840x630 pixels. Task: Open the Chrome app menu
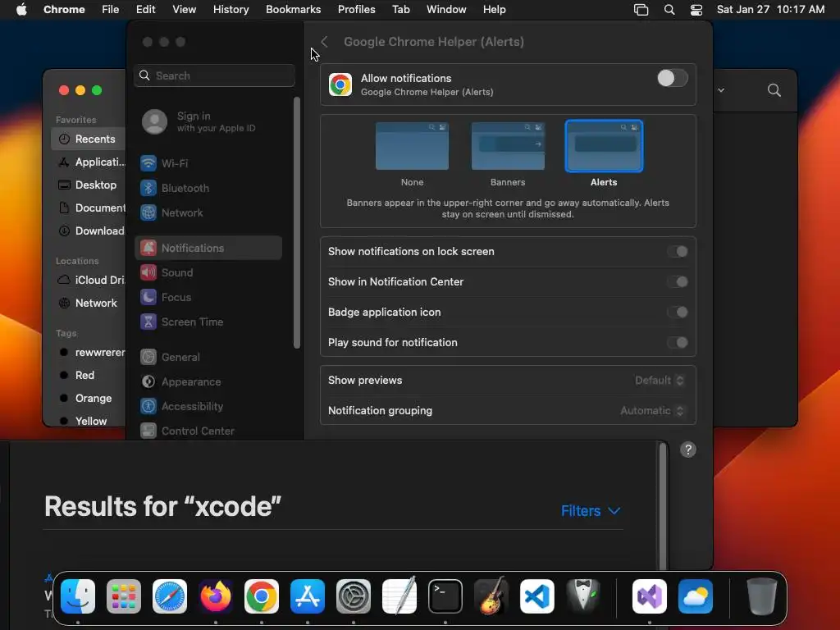[64, 10]
